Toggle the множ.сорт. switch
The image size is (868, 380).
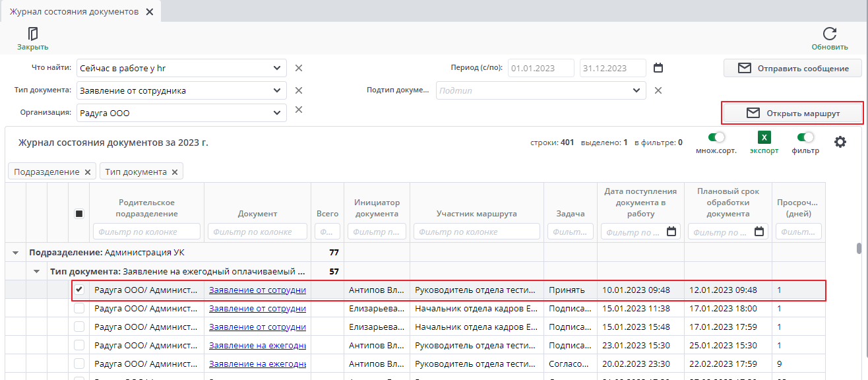point(716,137)
